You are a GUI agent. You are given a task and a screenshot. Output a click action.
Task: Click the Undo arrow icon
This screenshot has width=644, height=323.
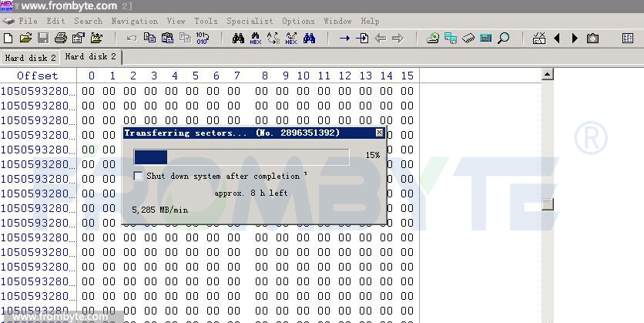click(132, 39)
